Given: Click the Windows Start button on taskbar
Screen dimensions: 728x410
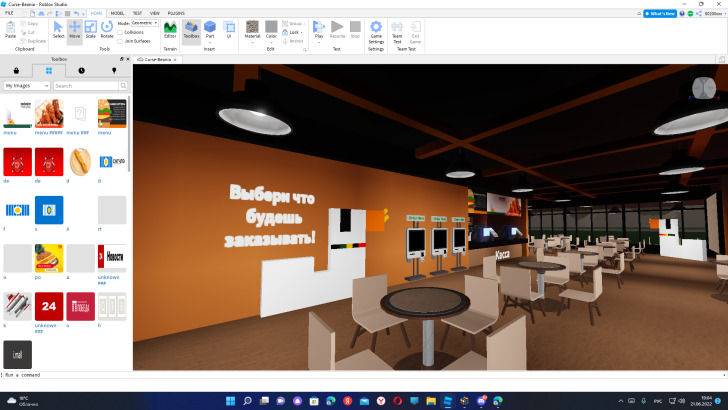Looking at the screenshot, I should 232,401.
